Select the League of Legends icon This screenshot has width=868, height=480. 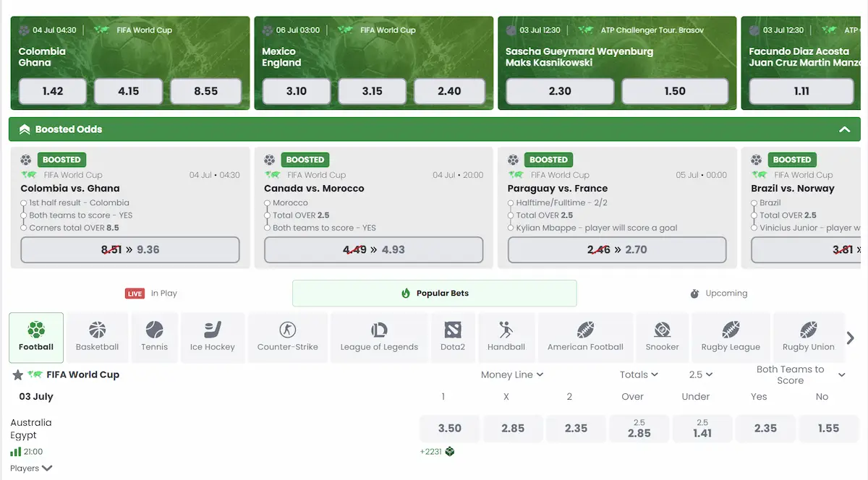pos(379,337)
